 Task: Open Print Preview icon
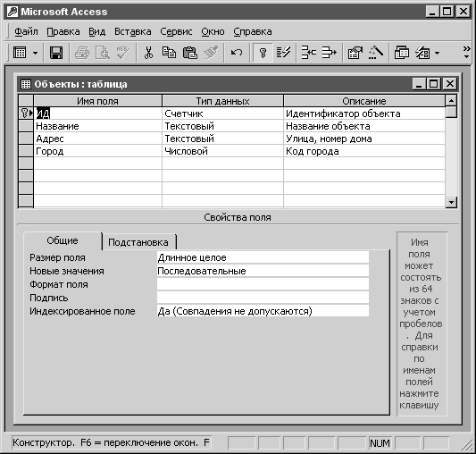pyautogui.click(x=103, y=53)
